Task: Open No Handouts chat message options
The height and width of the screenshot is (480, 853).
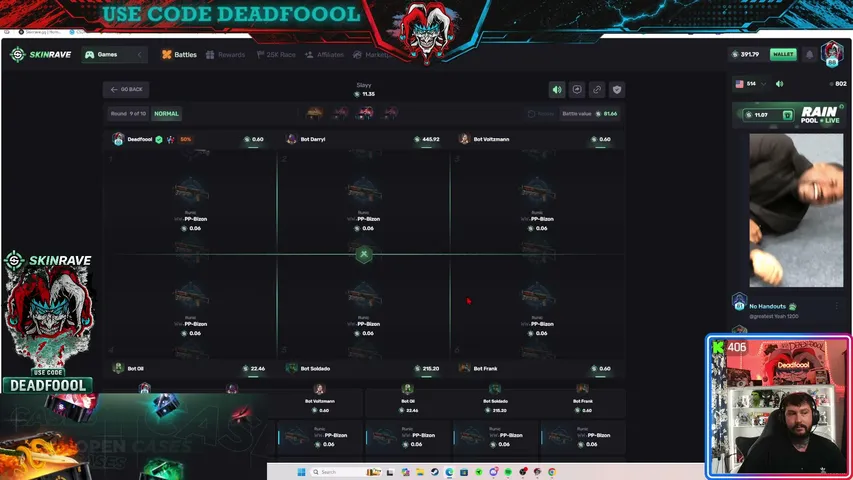Action: (x=836, y=306)
